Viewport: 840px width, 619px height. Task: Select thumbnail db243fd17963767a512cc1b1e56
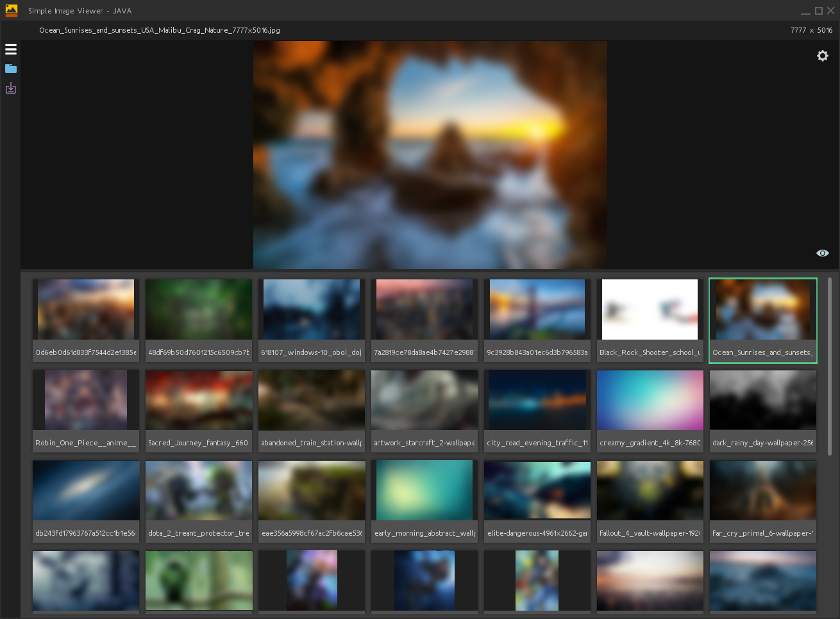(86, 502)
